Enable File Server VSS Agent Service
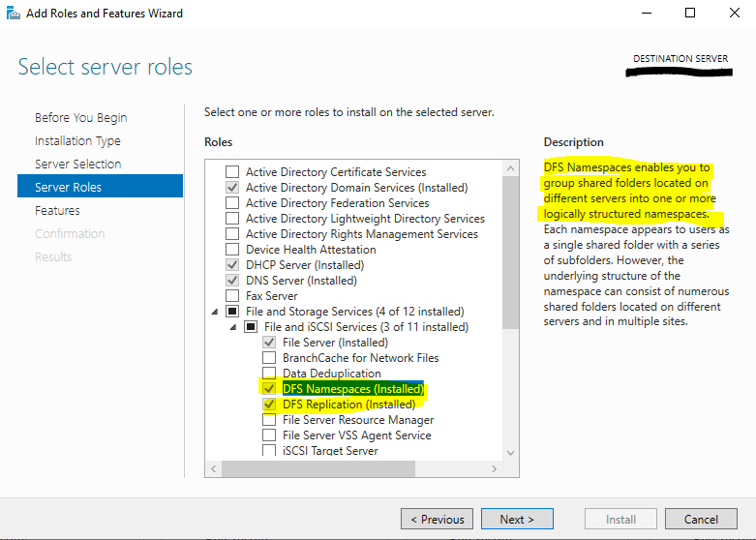The image size is (756, 540). 269,435
